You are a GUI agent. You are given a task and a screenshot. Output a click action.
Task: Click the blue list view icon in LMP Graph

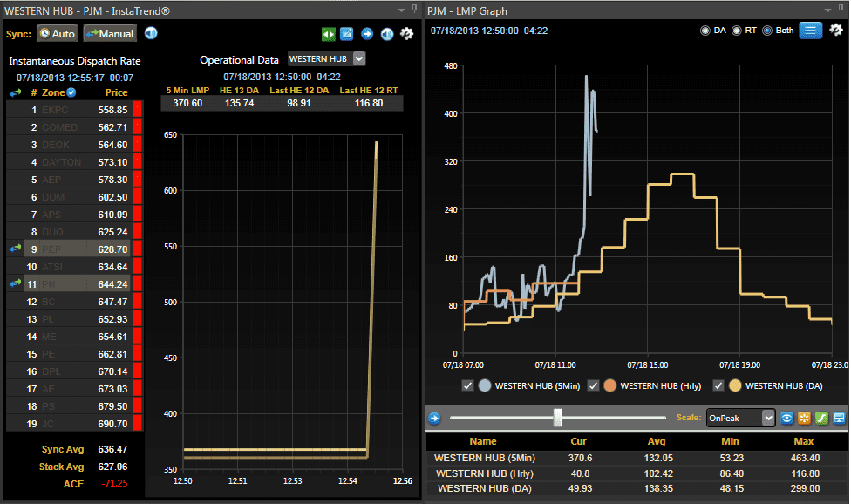point(810,31)
